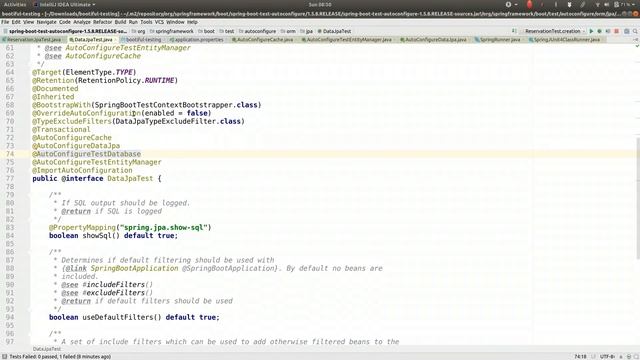Place caret on @AutoConfigureTestDatabase line
The image size is (640, 360).
click(x=87, y=154)
